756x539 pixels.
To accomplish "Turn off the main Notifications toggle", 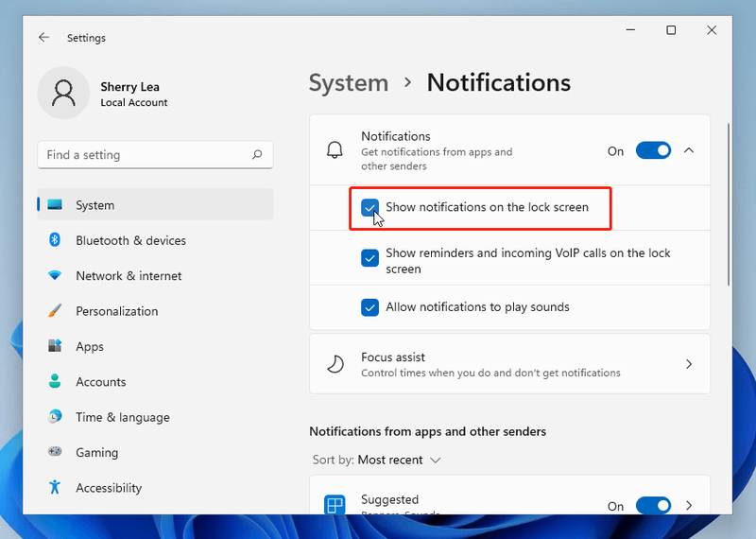I will (x=653, y=150).
